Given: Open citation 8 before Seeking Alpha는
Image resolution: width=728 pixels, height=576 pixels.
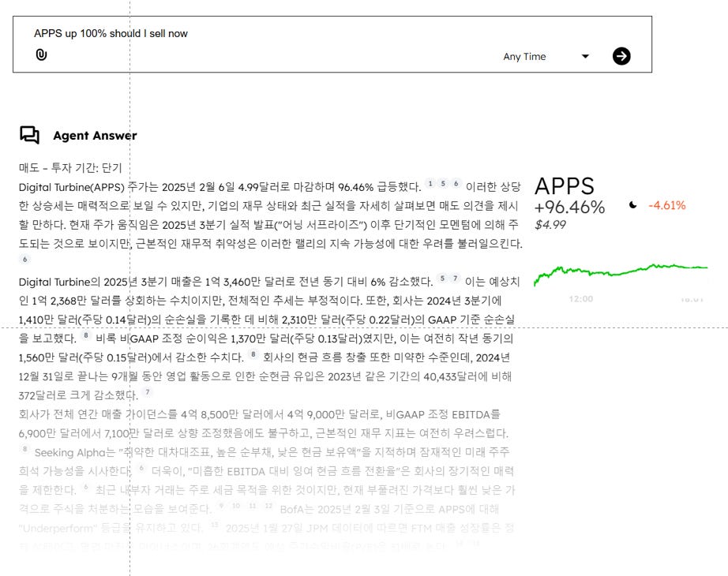Looking at the screenshot, I should (x=25, y=449).
